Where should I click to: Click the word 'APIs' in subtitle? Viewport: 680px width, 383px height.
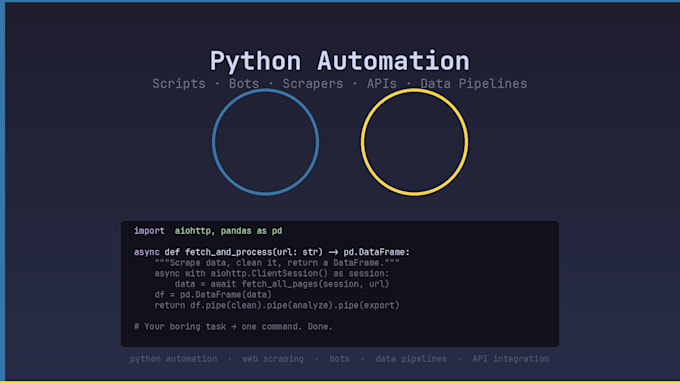382,83
